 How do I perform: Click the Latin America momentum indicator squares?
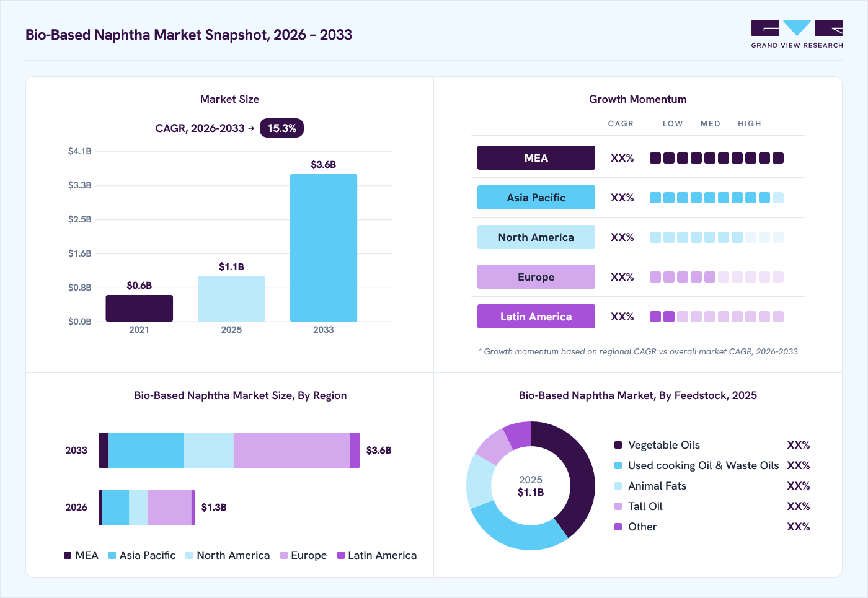(x=717, y=317)
